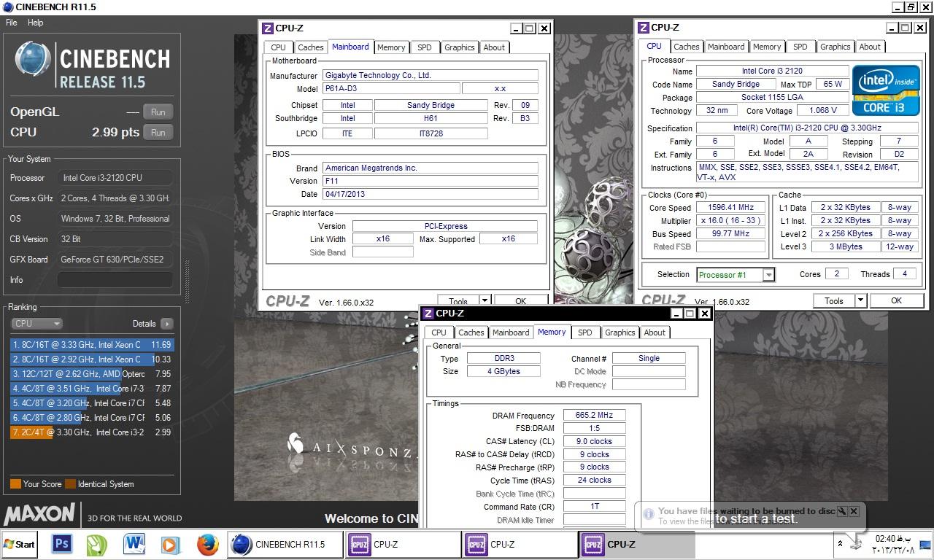
Task: Click the info icon in notification balloon
Action: [x=648, y=514]
